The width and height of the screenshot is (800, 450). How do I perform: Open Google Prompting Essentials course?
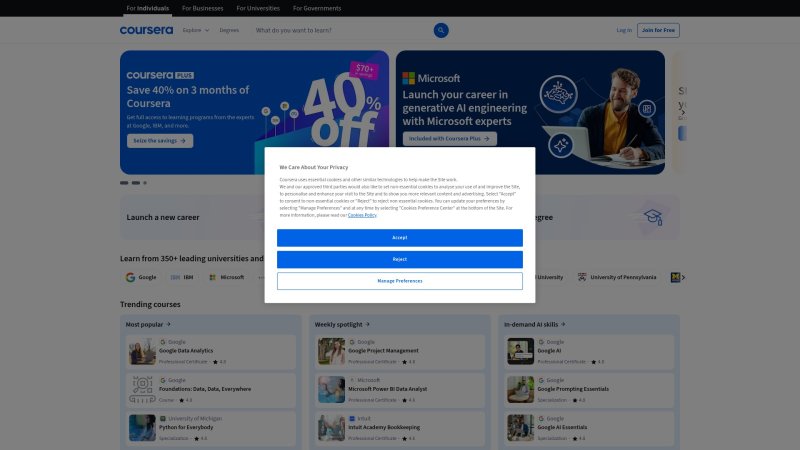tap(589, 390)
